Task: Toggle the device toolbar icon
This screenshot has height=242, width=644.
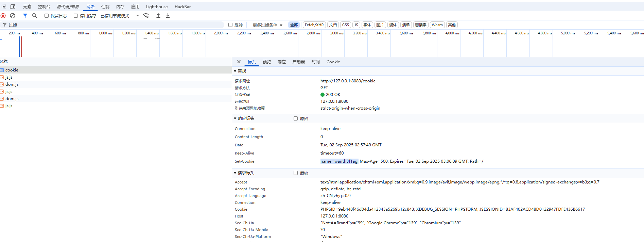Action: [x=13, y=6]
